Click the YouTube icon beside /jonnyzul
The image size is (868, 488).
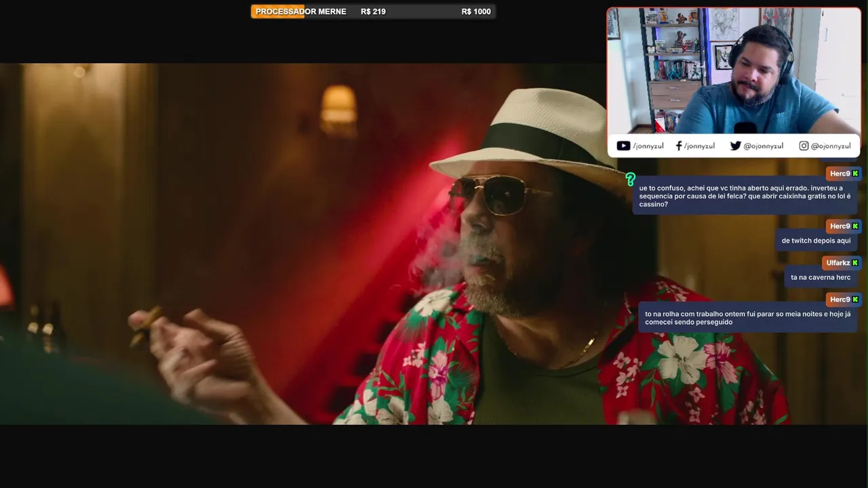coord(623,146)
